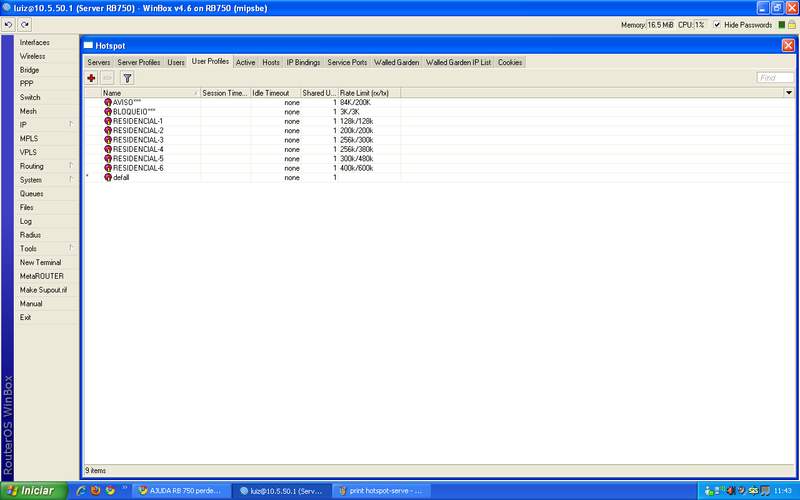800x500 pixels.
Task: Switch to the Walled Garden IP List tab
Action: click(458, 62)
